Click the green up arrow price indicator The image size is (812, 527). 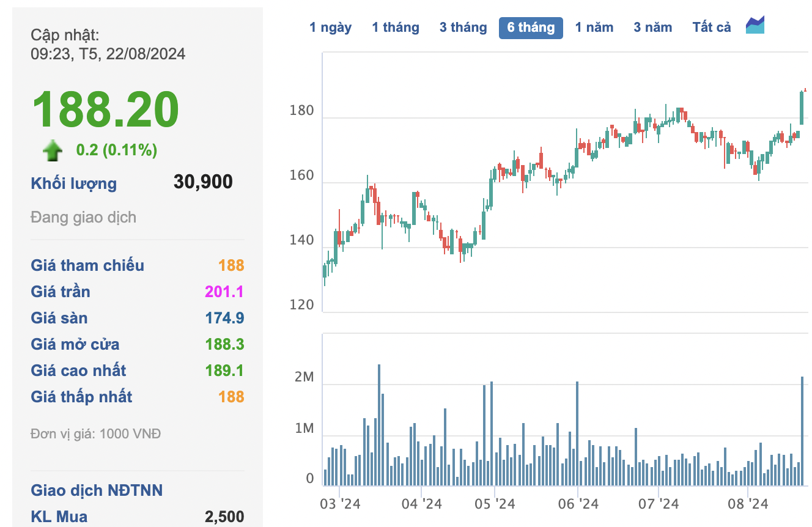tap(52, 150)
